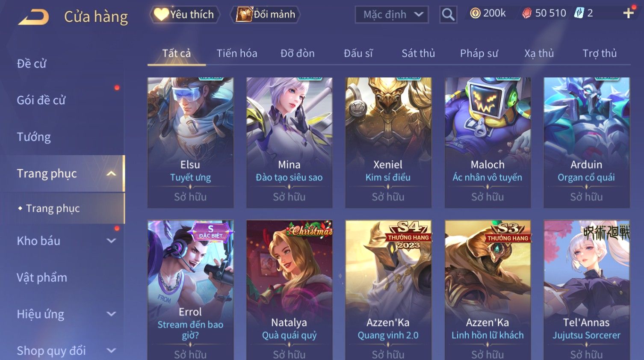Screen dimensions: 644x360
Task: Open Đổi mảnh fragment exchange
Action: pyautogui.click(x=265, y=15)
